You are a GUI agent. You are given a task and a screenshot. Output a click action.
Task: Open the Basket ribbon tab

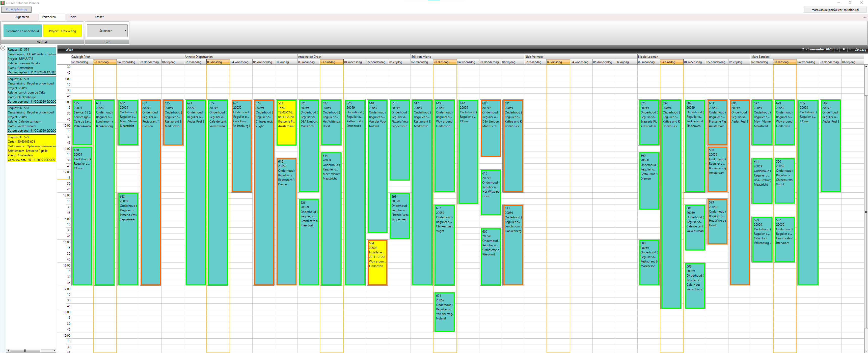click(99, 17)
